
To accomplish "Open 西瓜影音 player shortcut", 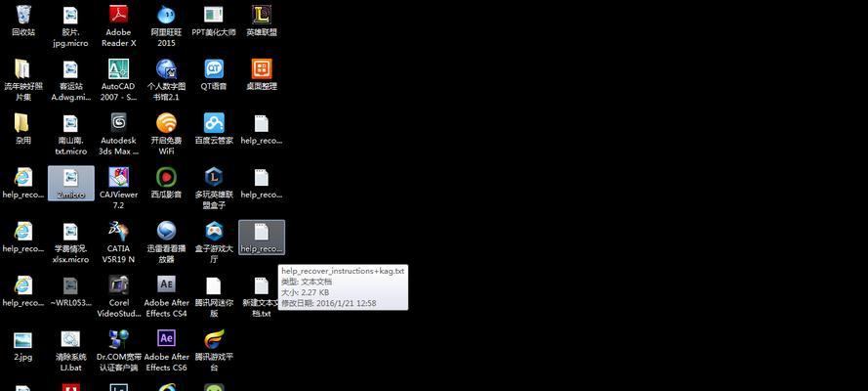I will (166, 184).
